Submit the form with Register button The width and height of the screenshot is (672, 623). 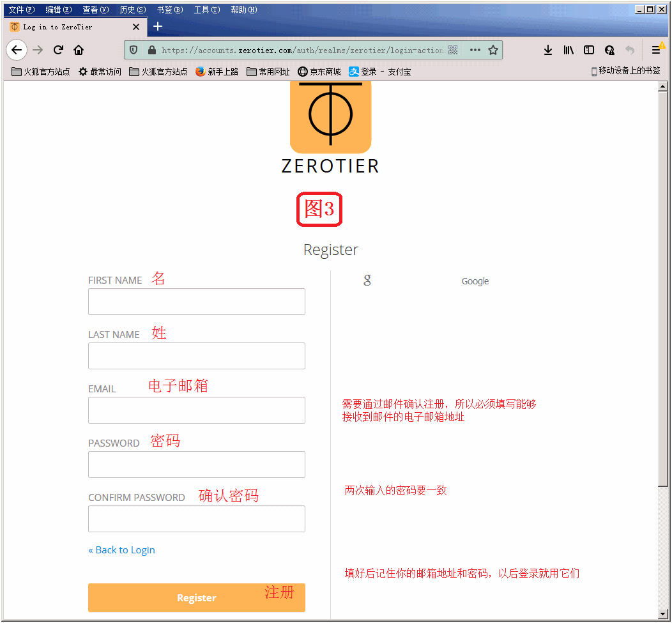197,597
